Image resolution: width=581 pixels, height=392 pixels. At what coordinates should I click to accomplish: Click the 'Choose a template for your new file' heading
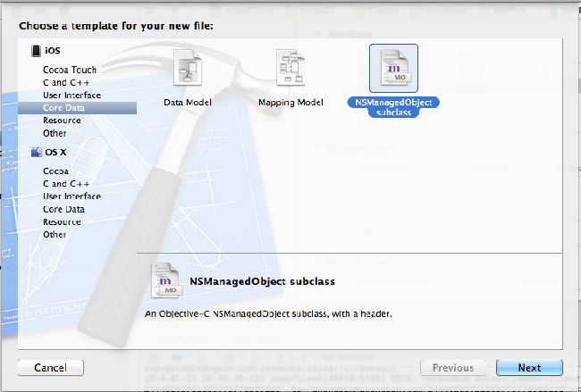click(x=116, y=26)
